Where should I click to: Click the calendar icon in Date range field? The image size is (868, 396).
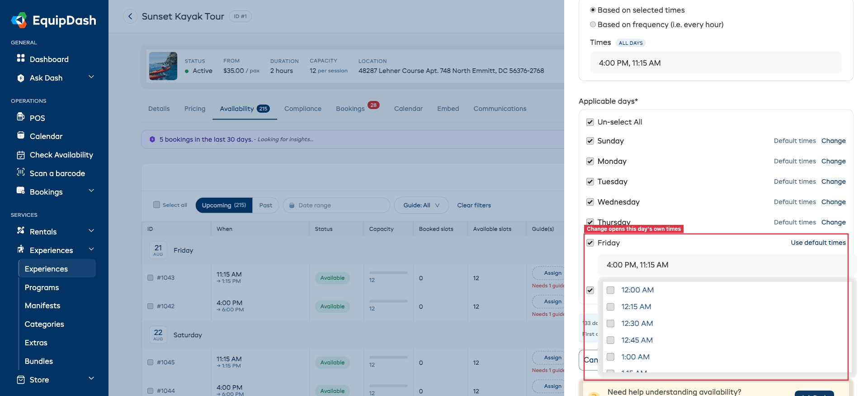[292, 205]
